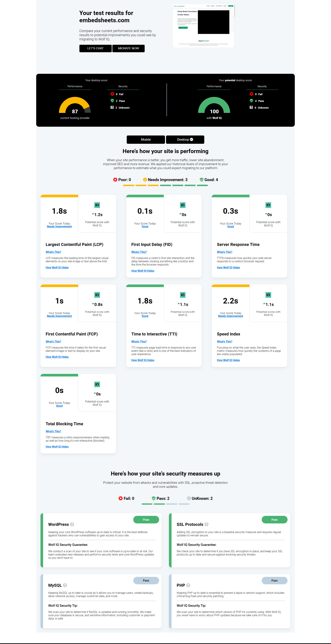The image size is (331, 644).
Task: Click the embedsheets.com site screenshot thumbnail
Action: coord(204,26)
